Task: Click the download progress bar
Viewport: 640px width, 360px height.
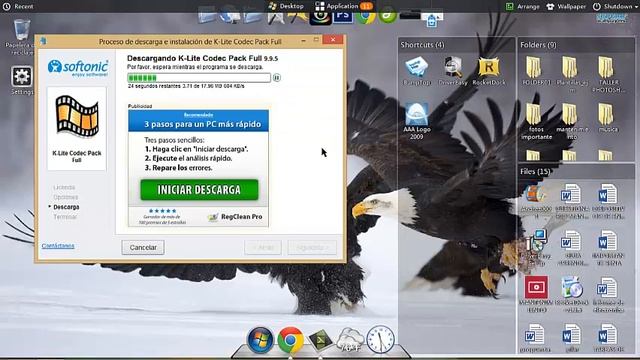Action: (x=199, y=78)
